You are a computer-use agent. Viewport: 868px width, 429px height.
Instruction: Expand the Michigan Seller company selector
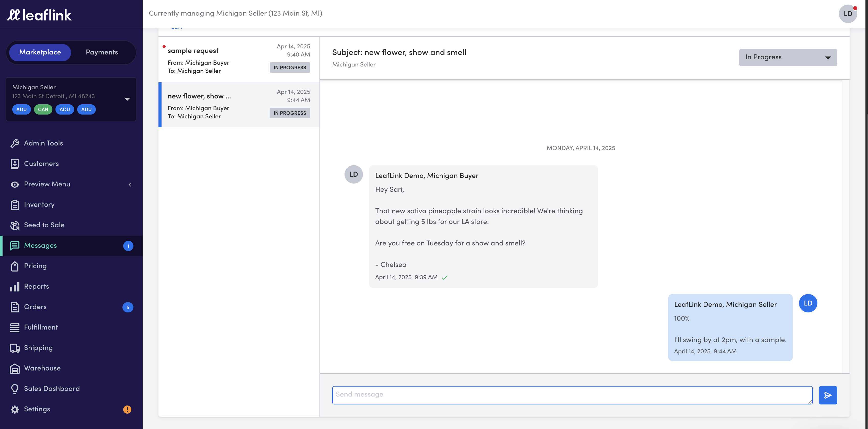(x=71, y=99)
